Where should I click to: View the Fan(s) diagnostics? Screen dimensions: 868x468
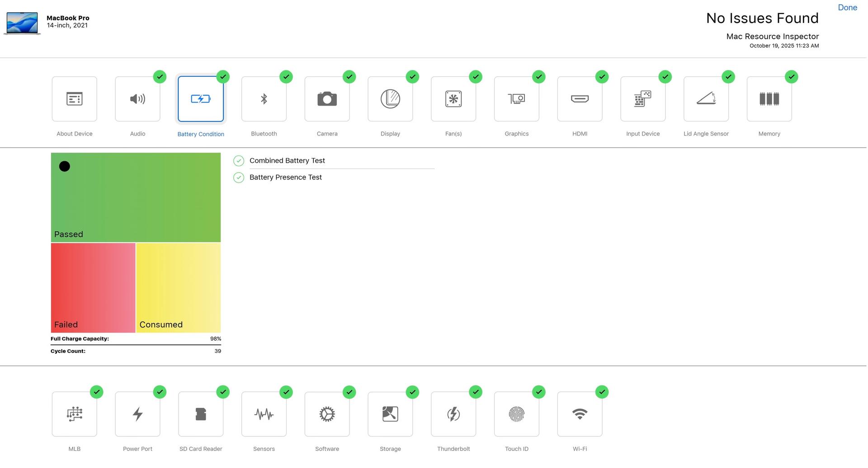[x=453, y=99]
